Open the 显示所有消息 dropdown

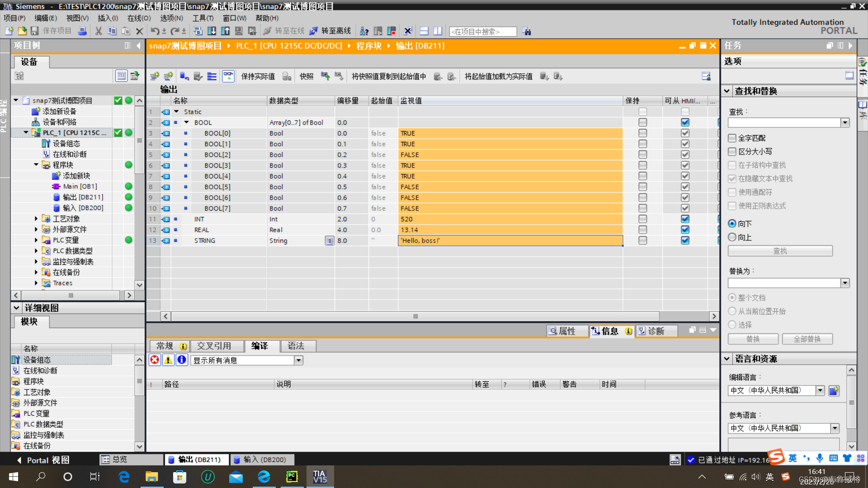298,360
